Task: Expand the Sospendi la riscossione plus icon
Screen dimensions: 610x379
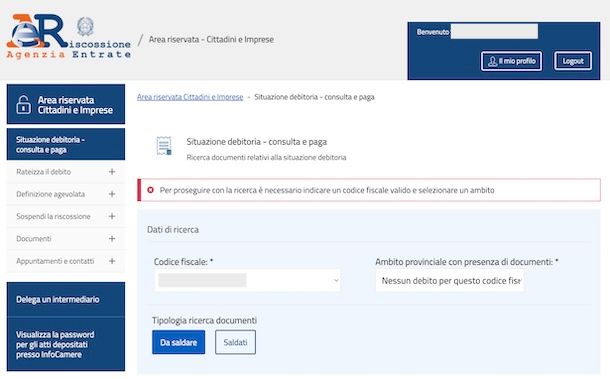Action: [112, 216]
